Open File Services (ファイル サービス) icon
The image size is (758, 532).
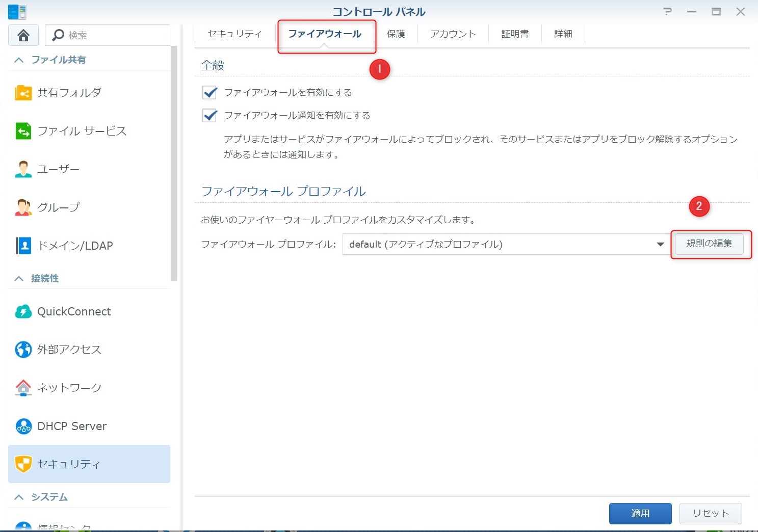coord(23,131)
